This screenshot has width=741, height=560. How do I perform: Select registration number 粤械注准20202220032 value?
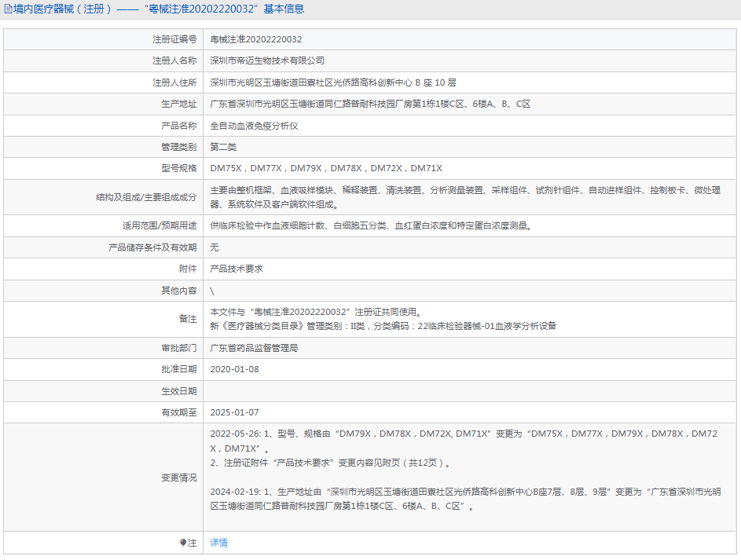[255, 39]
